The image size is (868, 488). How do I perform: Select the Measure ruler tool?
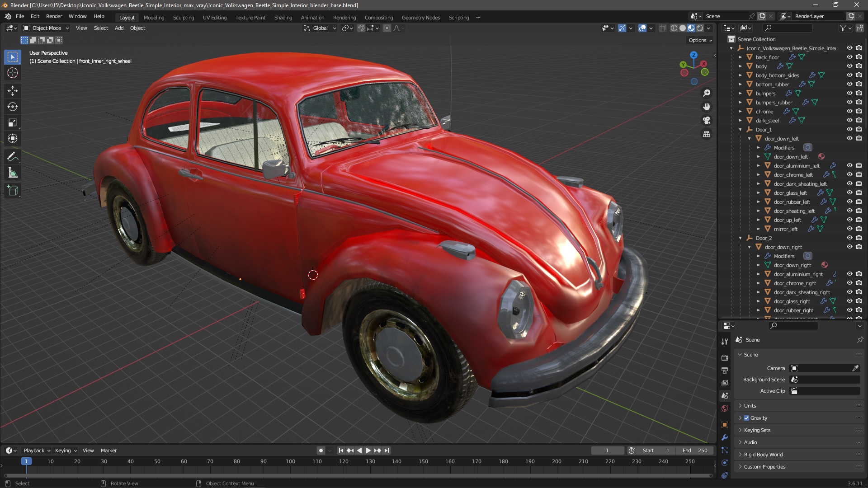[x=13, y=173]
